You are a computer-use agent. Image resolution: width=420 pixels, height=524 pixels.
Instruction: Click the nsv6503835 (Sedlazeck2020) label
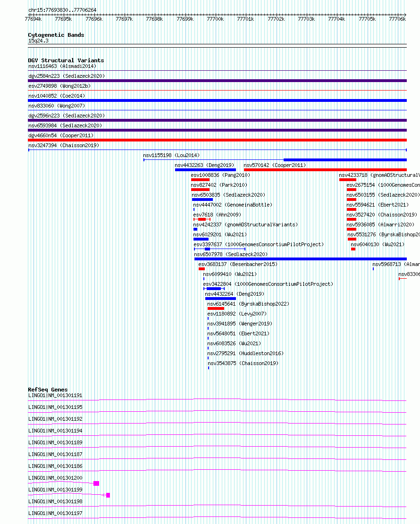pos(228,195)
